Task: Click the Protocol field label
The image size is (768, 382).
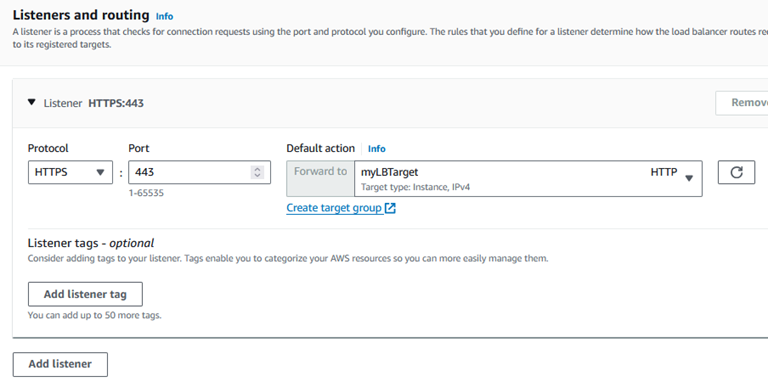Action: coord(48,148)
